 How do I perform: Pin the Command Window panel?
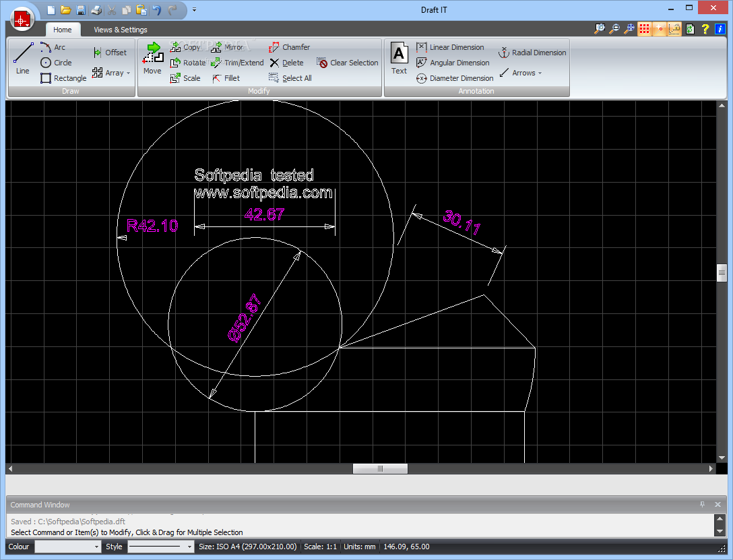click(702, 504)
